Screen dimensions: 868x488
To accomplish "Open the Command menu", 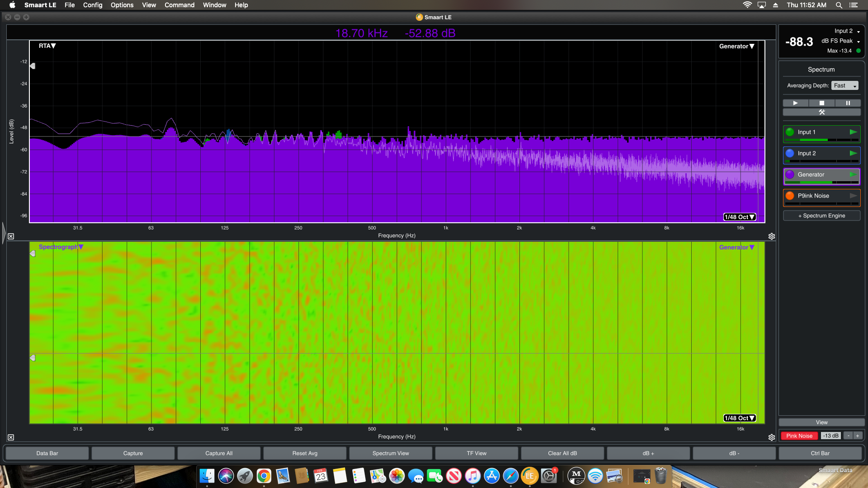I will click(179, 5).
